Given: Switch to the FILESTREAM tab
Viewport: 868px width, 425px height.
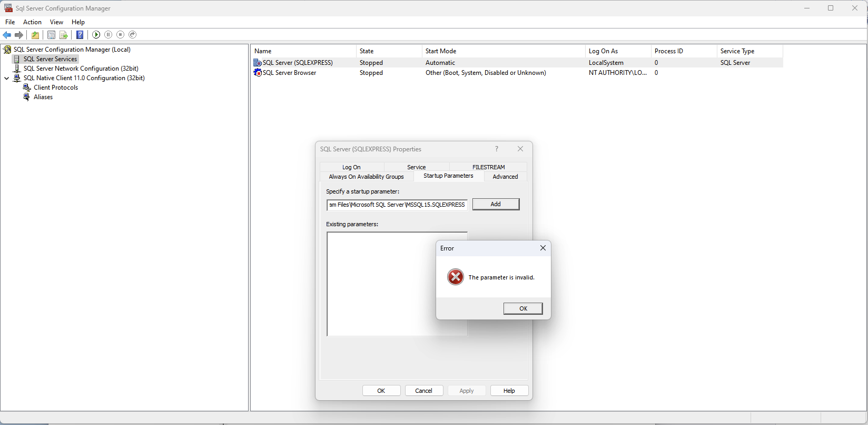Looking at the screenshot, I should click(x=488, y=167).
